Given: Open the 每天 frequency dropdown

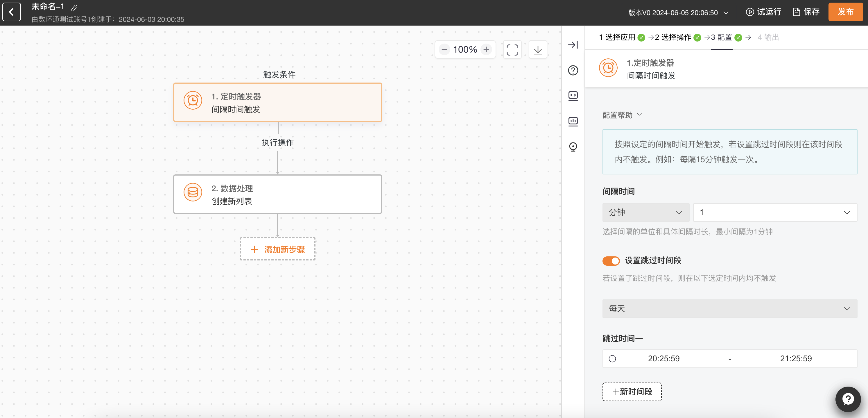Looking at the screenshot, I should pyautogui.click(x=729, y=308).
